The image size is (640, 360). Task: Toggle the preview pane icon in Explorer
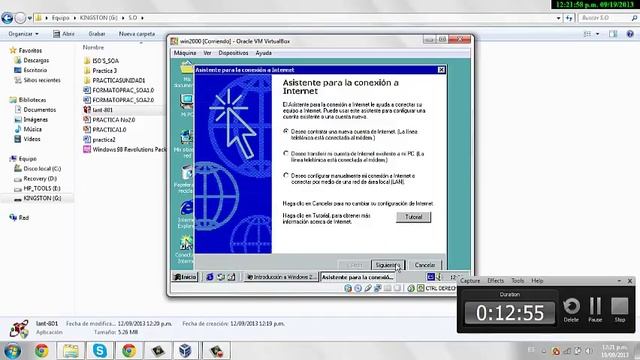tap(613, 34)
